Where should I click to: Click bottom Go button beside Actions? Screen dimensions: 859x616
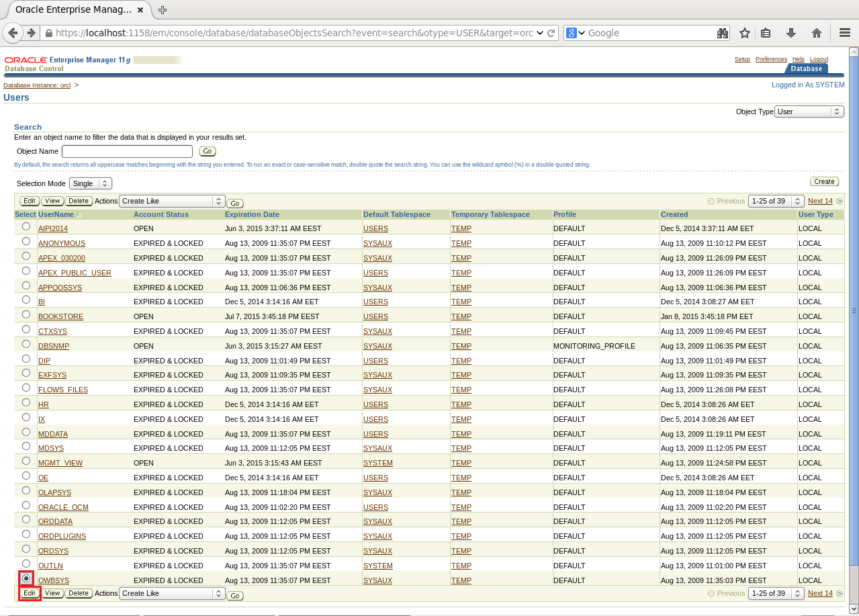[x=235, y=595]
